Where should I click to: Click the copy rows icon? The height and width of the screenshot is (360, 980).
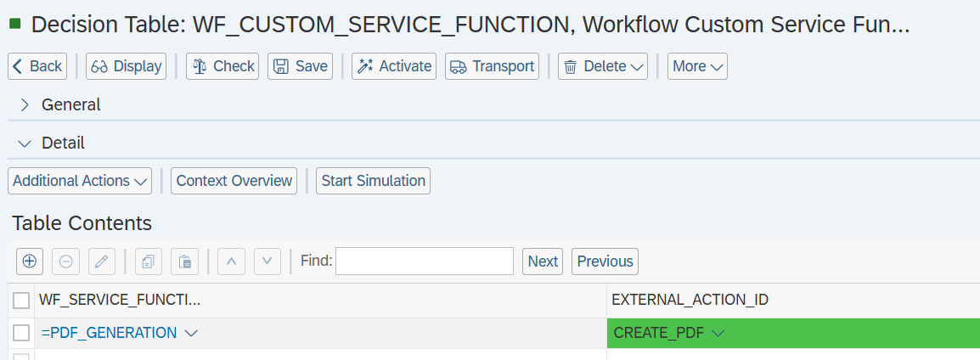tap(149, 262)
